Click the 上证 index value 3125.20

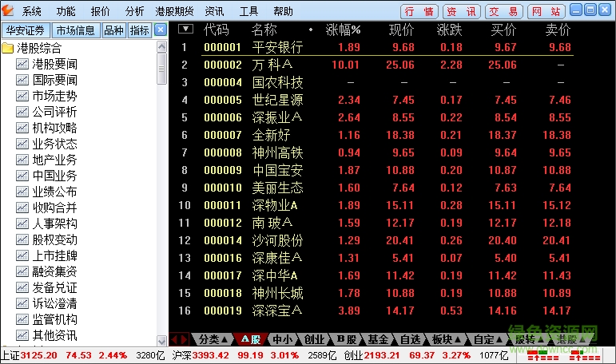(38, 355)
